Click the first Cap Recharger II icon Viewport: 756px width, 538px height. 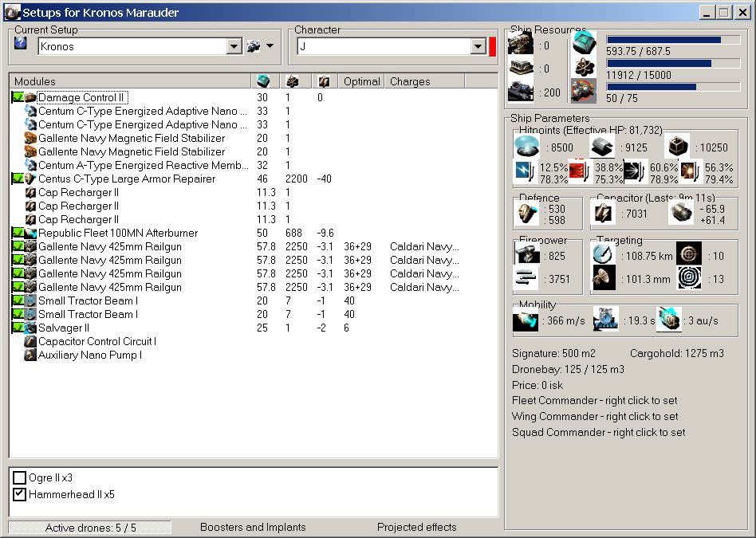pyautogui.click(x=30, y=192)
